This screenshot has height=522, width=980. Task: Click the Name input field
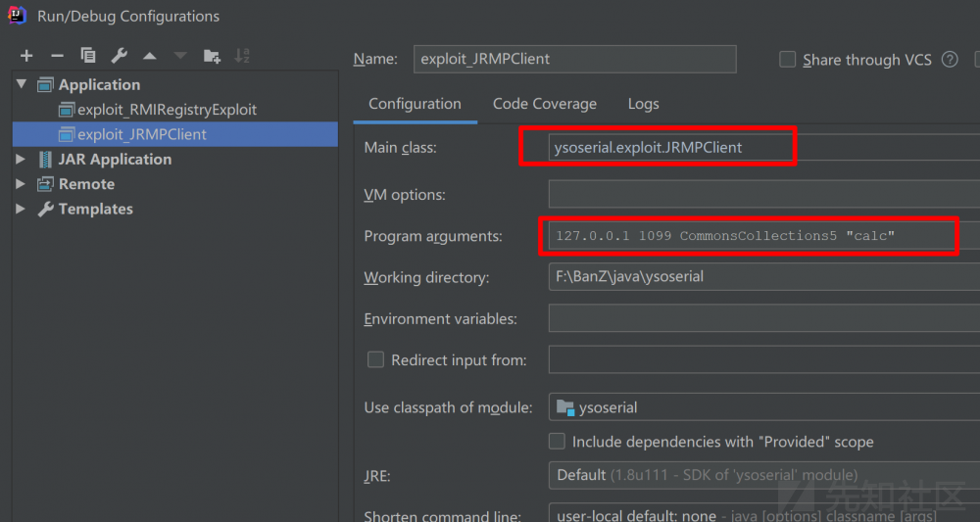pyautogui.click(x=575, y=59)
